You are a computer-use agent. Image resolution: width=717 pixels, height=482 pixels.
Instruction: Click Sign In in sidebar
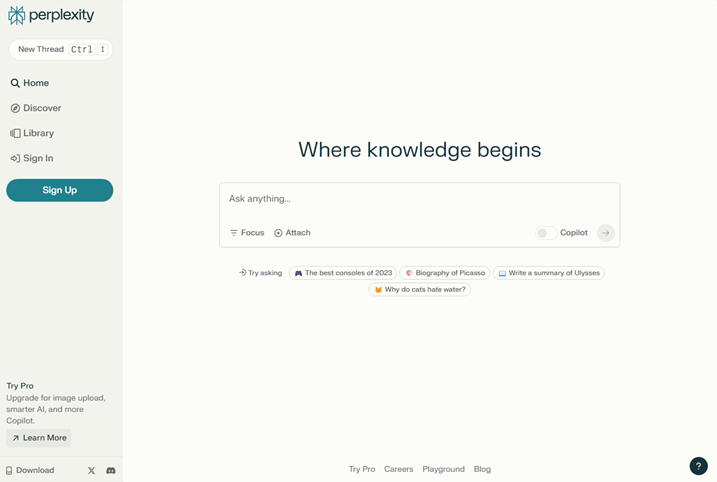point(32,158)
